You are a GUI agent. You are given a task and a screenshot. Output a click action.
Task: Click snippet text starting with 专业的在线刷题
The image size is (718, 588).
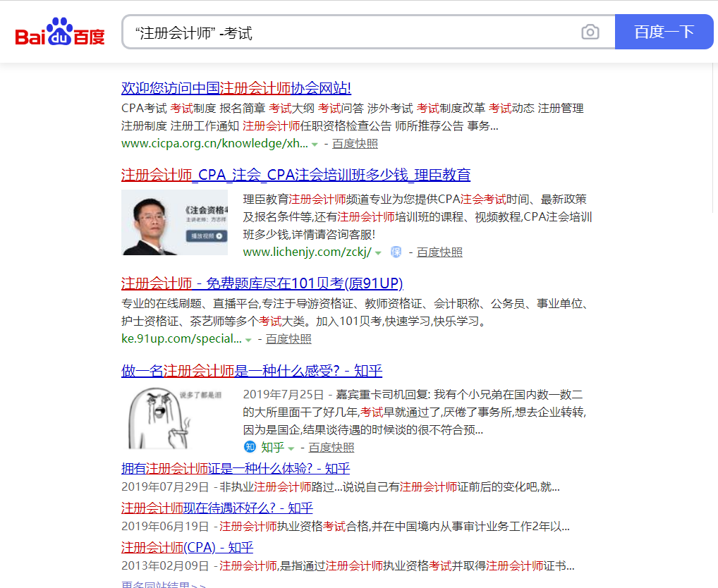(x=357, y=312)
